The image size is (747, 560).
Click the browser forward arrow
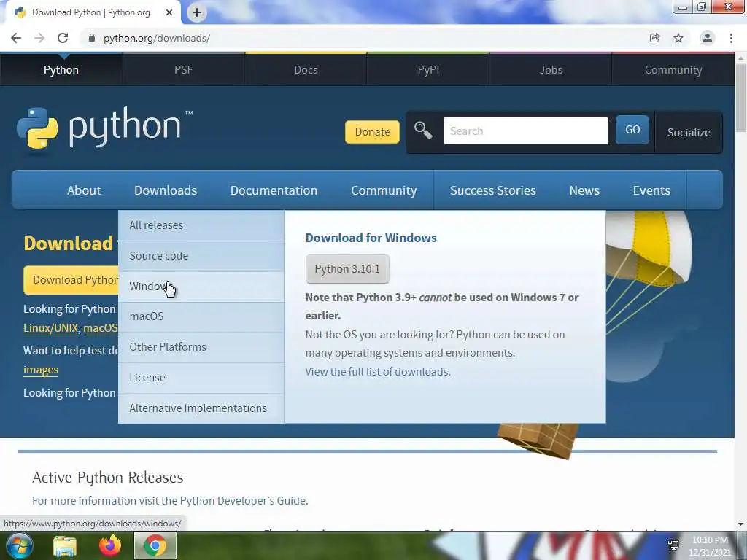pyautogui.click(x=39, y=38)
